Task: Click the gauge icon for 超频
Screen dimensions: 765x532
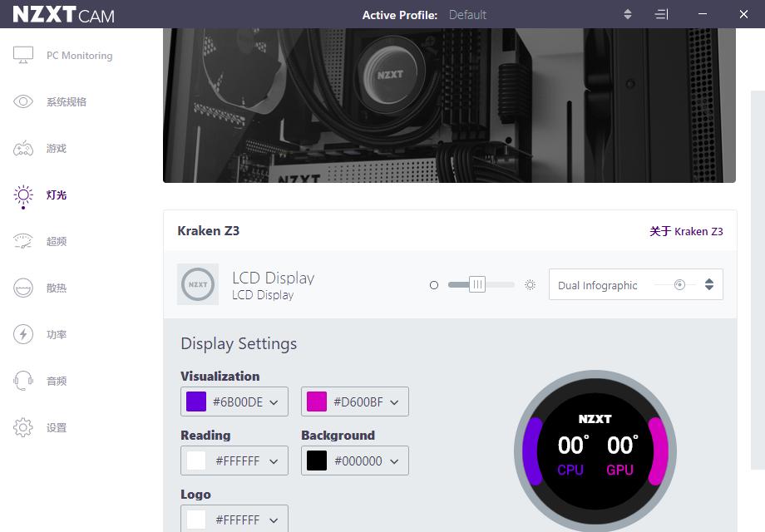Action: pos(23,241)
